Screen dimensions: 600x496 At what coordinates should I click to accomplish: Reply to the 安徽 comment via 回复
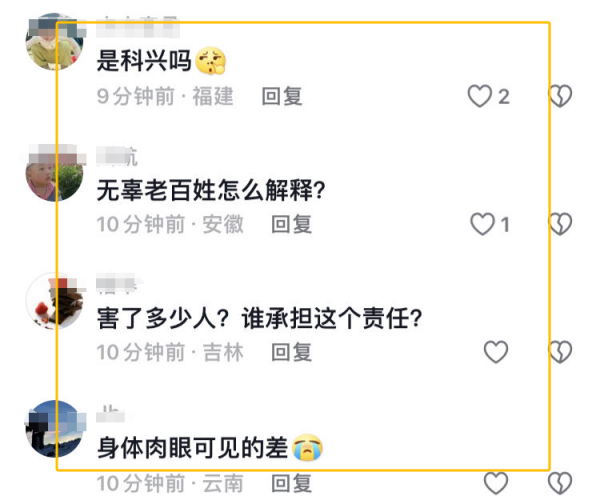[292, 224]
